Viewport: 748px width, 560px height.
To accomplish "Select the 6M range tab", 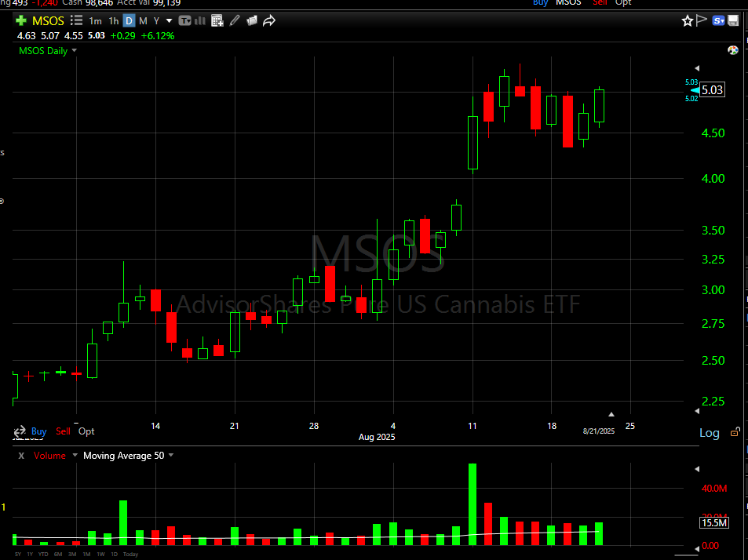I will (x=60, y=555).
